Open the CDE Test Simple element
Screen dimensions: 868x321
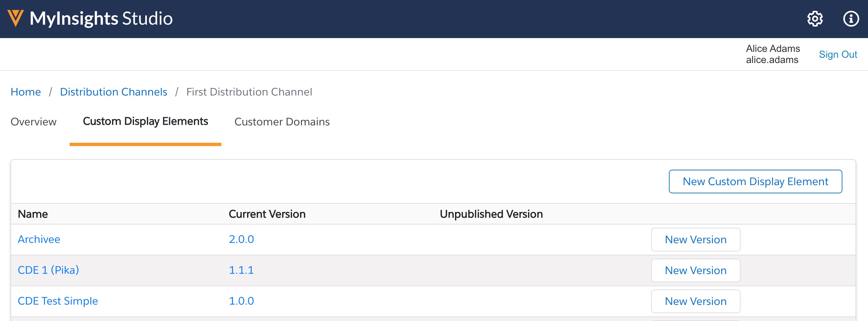[x=57, y=301]
